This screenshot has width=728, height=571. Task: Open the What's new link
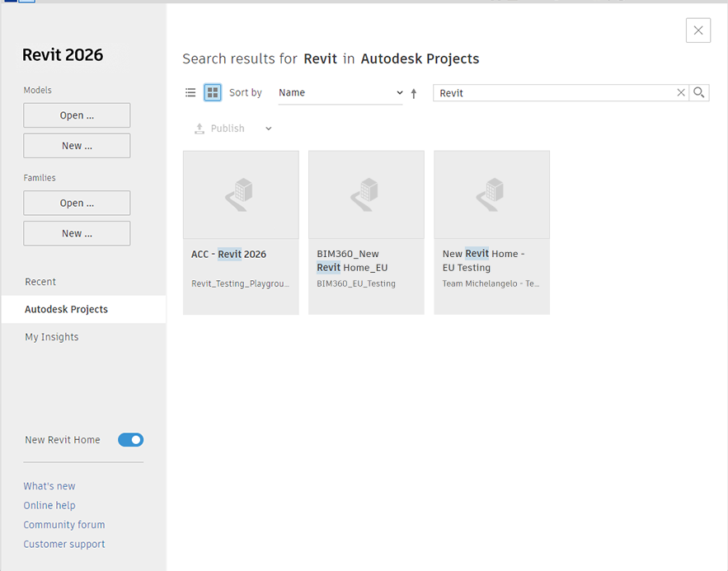click(49, 486)
